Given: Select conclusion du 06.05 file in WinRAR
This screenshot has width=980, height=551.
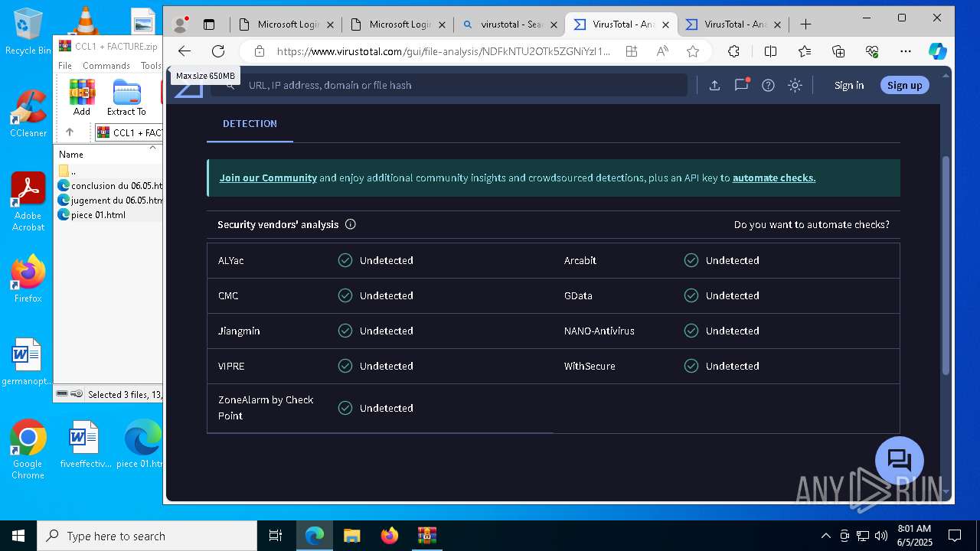Looking at the screenshot, I should click(x=109, y=185).
